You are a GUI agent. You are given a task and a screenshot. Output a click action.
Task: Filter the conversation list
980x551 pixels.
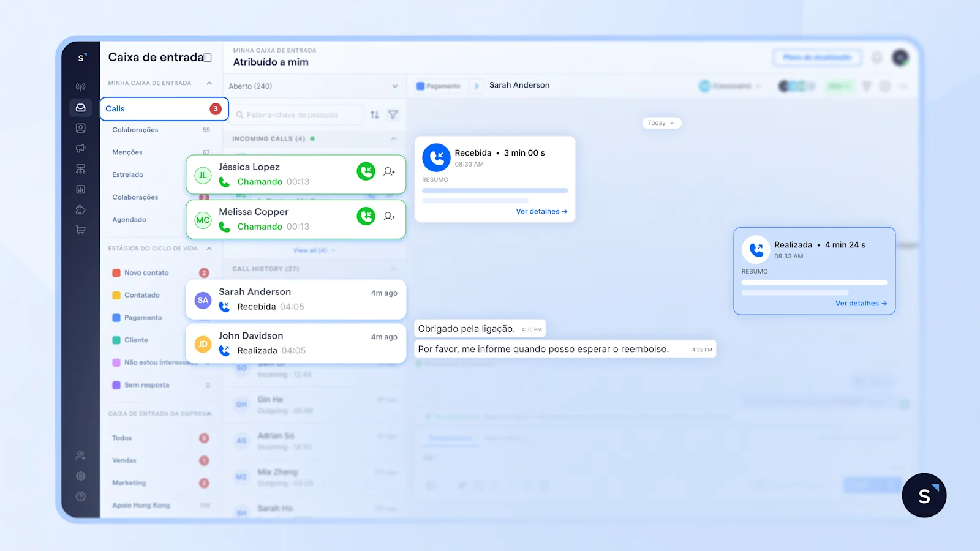(393, 114)
